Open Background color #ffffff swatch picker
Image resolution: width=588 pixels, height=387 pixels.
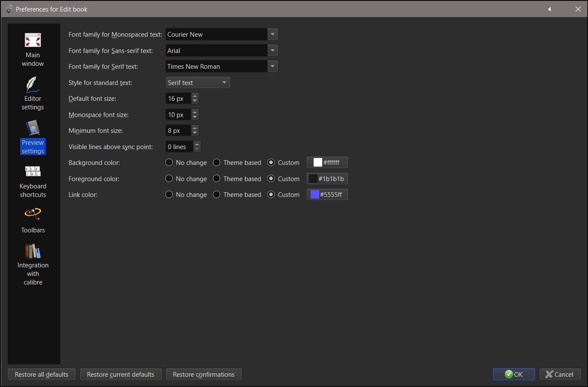point(327,163)
